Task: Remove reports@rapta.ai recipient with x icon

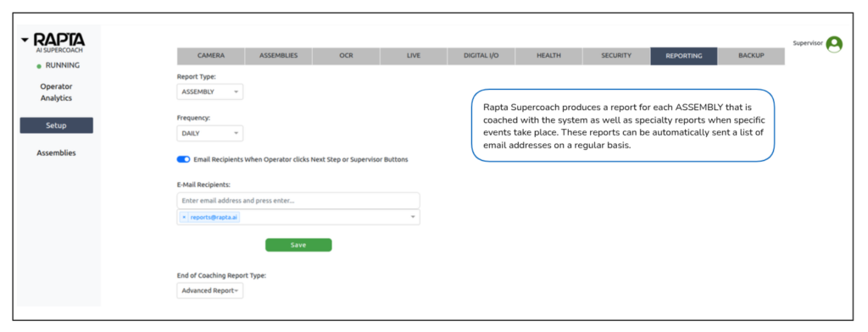Action: tap(184, 218)
